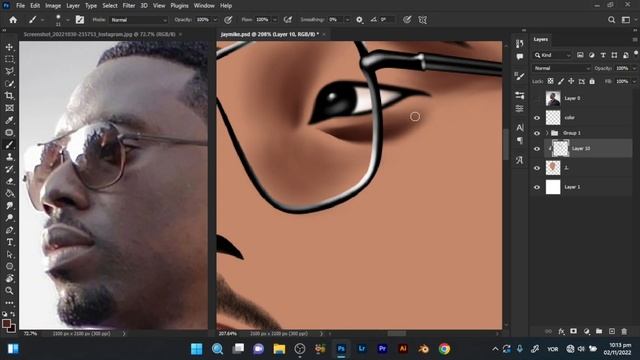Screen dimensions: 640x360
Task: Select the Zoom tool
Action: (x=9, y=291)
